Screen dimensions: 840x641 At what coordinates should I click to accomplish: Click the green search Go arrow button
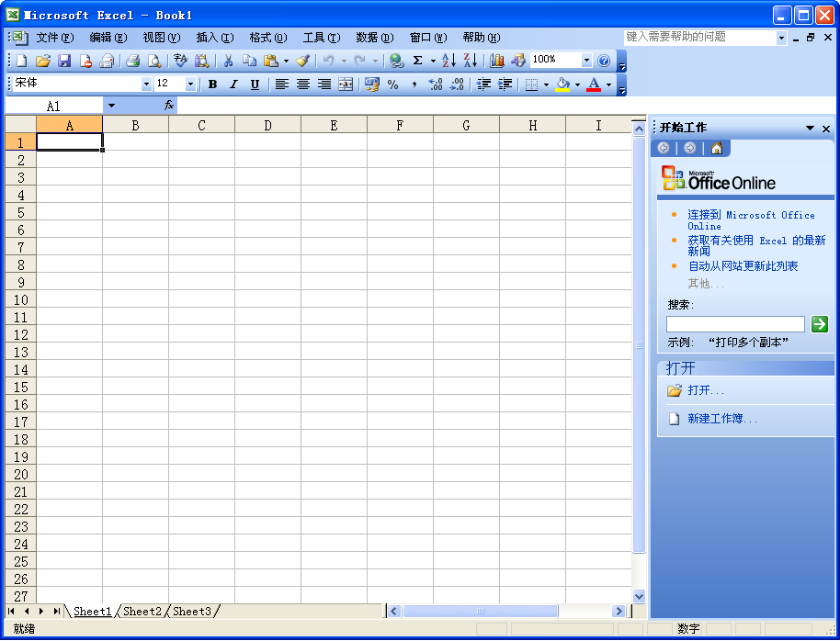click(x=819, y=324)
